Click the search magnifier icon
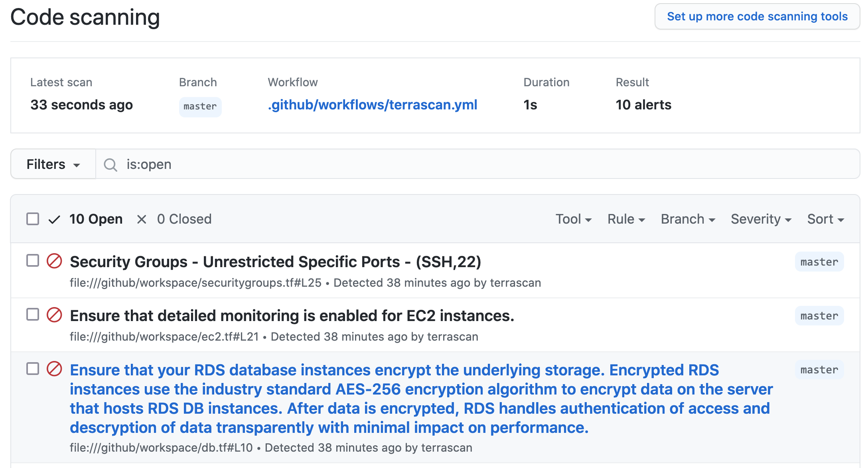 [110, 165]
